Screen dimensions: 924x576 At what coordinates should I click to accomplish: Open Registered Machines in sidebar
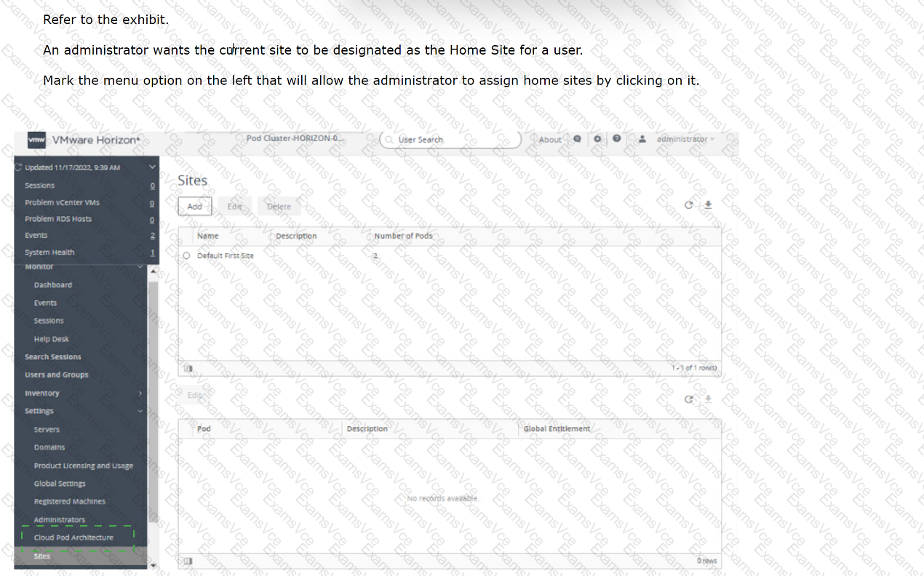(x=70, y=502)
